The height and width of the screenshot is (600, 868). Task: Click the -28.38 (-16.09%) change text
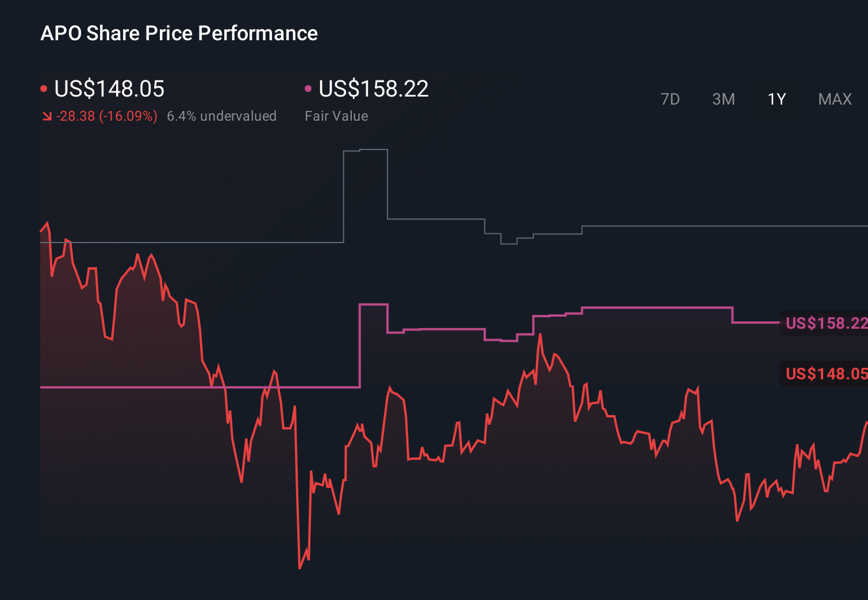click(x=107, y=116)
